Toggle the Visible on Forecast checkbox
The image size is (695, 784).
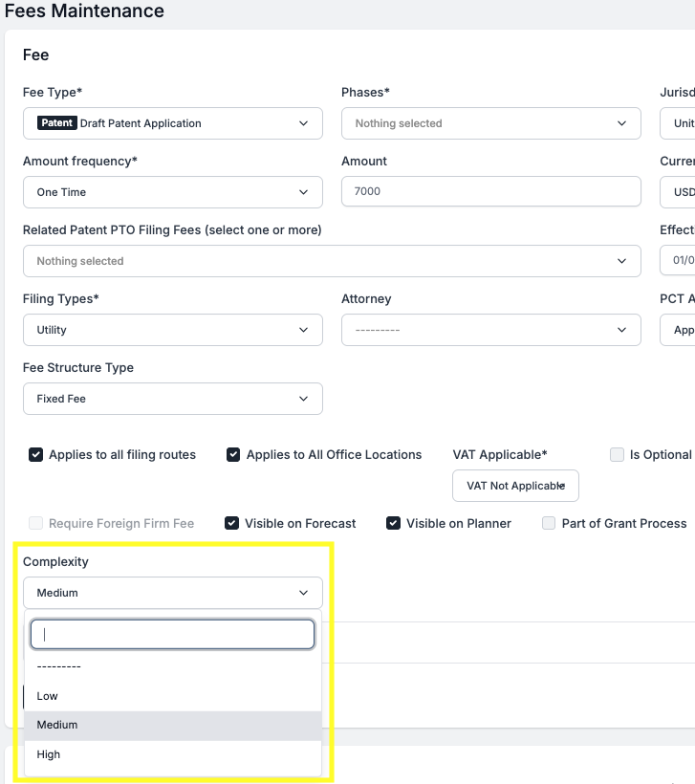coord(231,523)
